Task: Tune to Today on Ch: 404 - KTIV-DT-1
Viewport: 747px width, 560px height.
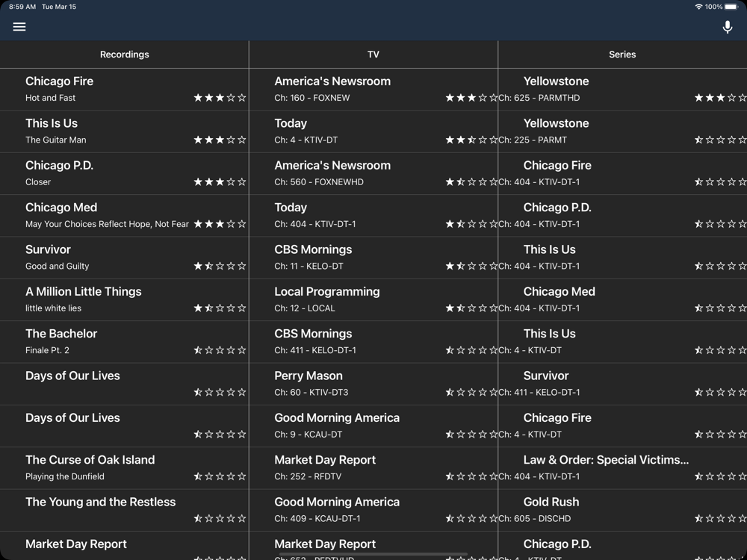Action: [373, 215]
